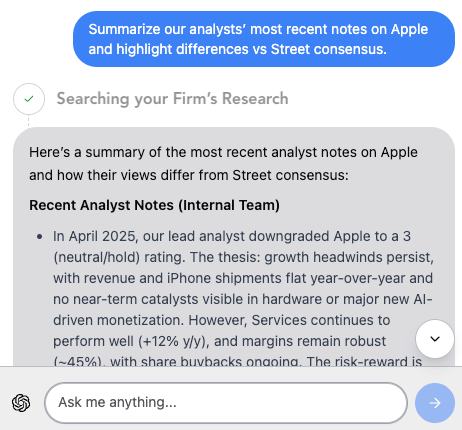This screenshot has height=430, width=462.
Task: Focus the 'Ask me anything...' input field
Action: click(226, 403)
